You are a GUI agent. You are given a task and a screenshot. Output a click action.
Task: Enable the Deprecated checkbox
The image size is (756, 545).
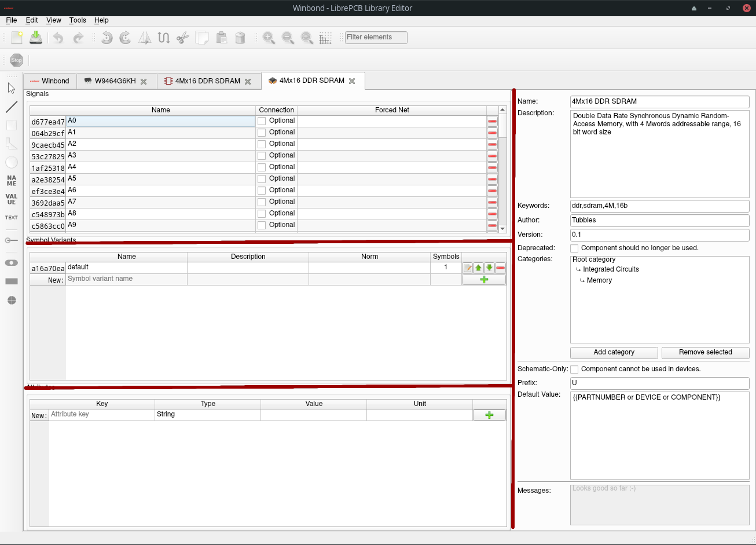[x=574, y=248]
